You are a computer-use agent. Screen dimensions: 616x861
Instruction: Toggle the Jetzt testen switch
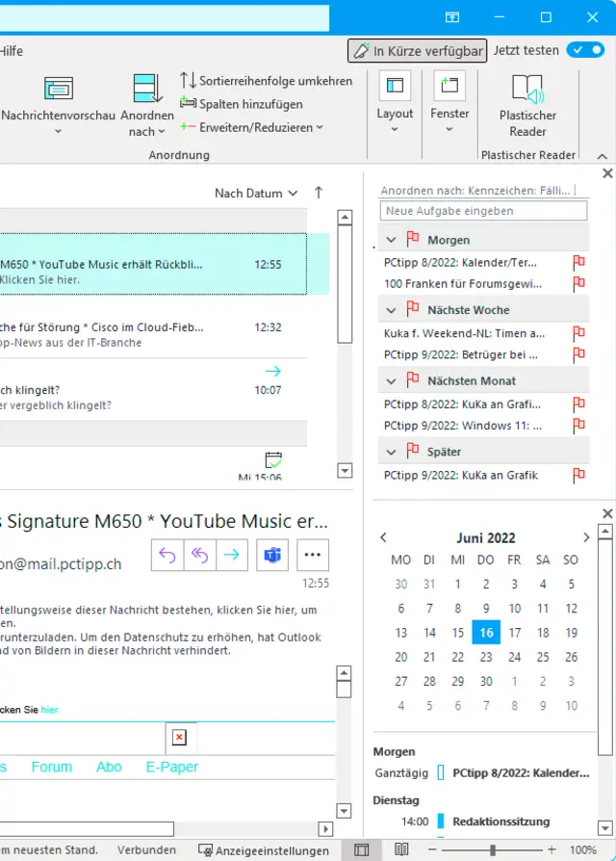pyautogui.click(x=586, y=50)
